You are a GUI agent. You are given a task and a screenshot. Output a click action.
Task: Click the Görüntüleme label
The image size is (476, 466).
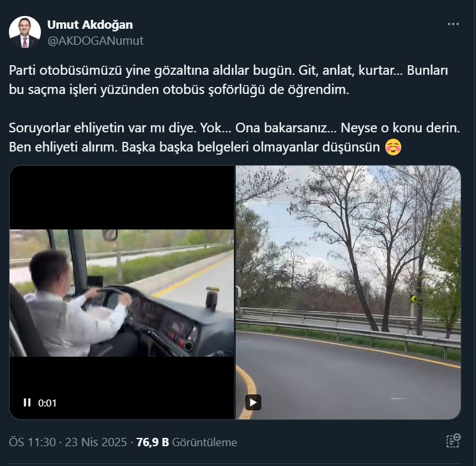tap(204, 442)
